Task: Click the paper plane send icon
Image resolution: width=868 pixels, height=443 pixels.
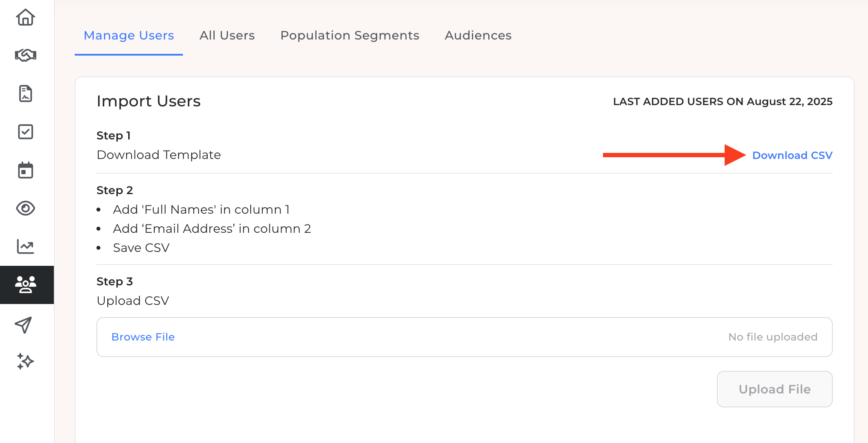Action: pos(24,325)
